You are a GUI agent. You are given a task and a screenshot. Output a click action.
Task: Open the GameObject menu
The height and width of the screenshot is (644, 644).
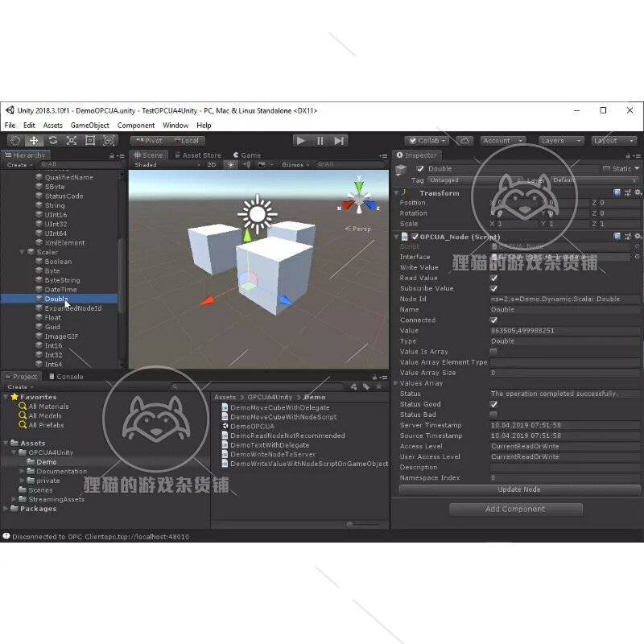pyautogui.click(x=89, y=126)
